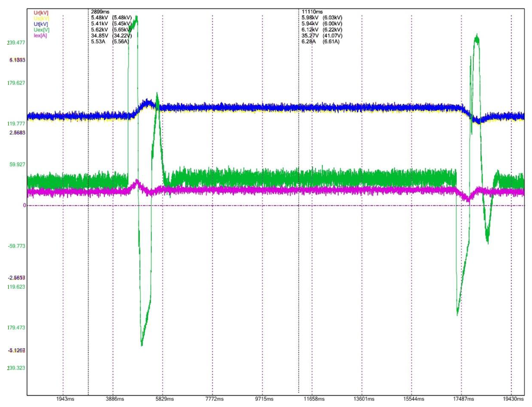
Task: Select the 6.28A cursor reading
Action: pos(309,42)
